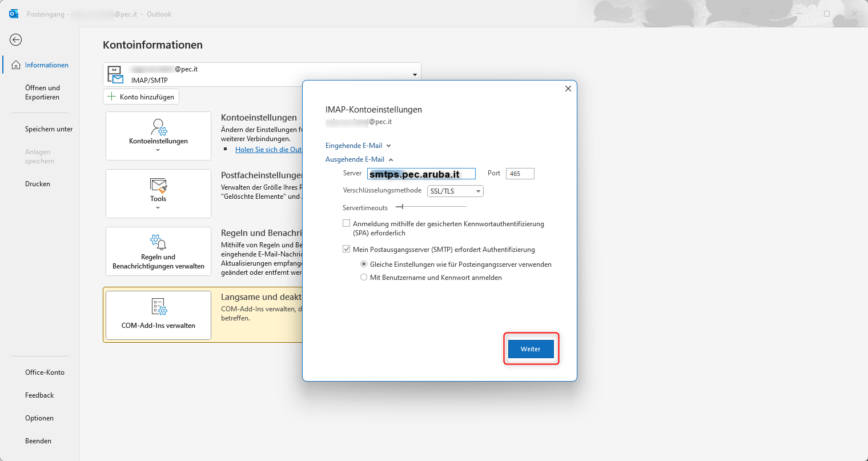The image size is (868, 461).
Task: Click the Regeln und Benachrichtigungen bell icon
Action: pos(158,242)
